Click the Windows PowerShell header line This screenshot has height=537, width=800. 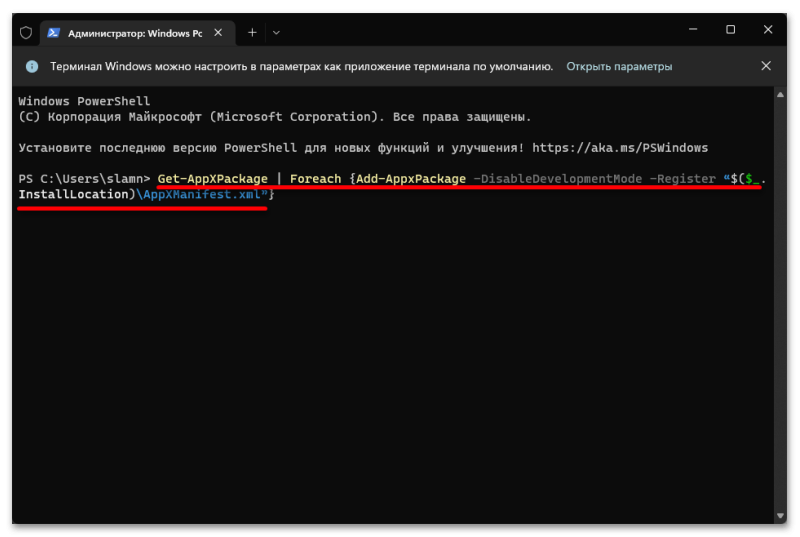[x=84, y=101]
